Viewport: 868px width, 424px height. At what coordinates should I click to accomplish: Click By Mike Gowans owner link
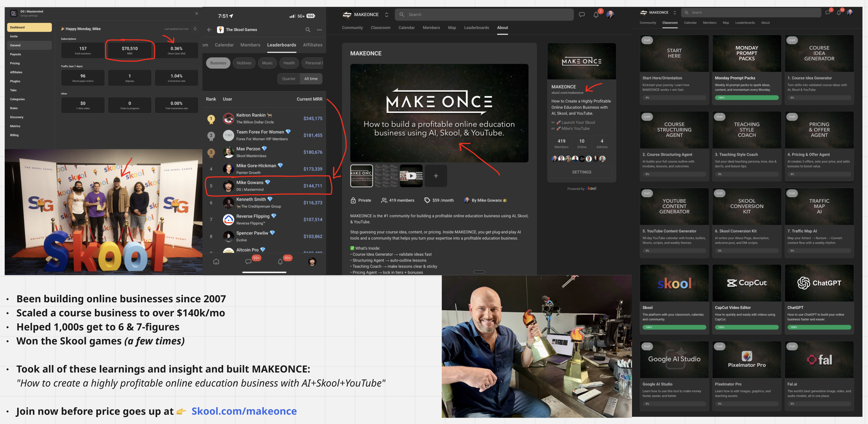pos(485,200)
